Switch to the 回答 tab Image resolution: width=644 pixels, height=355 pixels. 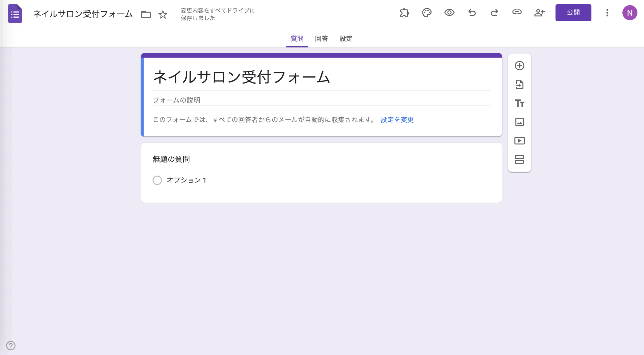pyautogui.click(x=321, y=39)
